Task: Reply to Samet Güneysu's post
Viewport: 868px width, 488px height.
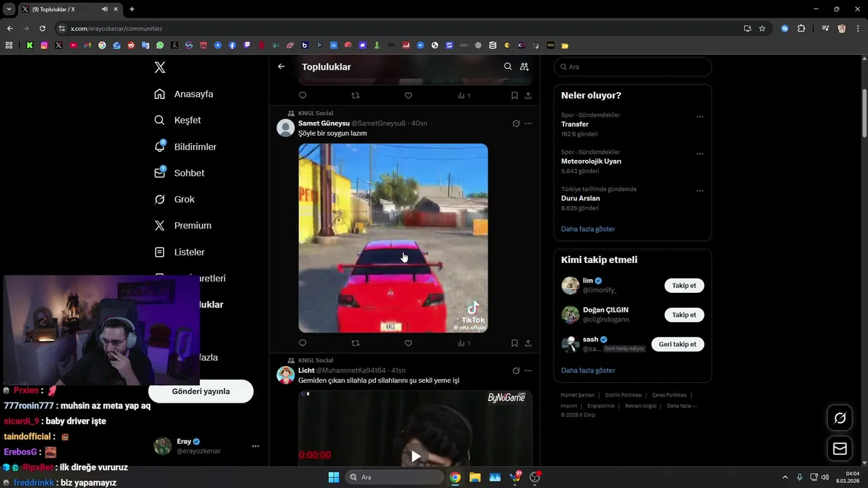Action: point(302,343)
